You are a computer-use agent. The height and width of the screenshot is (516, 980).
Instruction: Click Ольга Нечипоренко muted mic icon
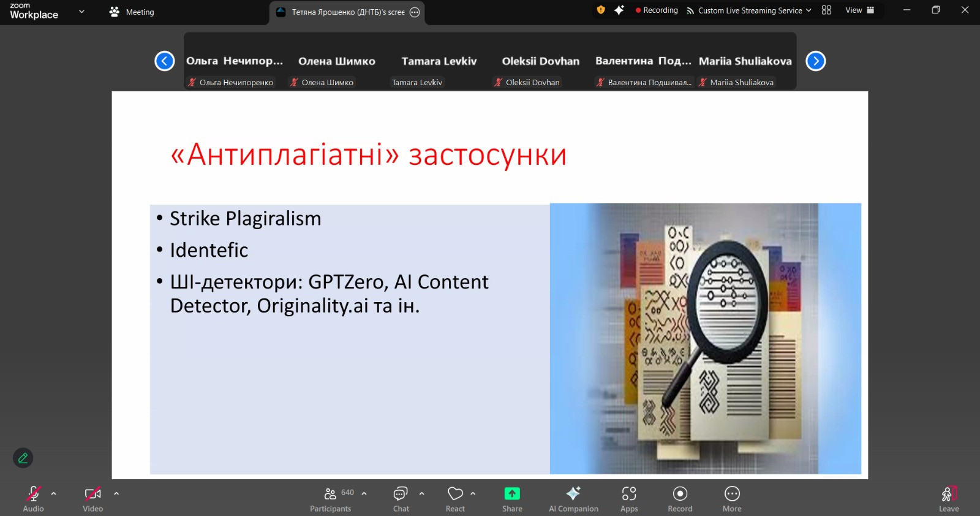(192, 82)
